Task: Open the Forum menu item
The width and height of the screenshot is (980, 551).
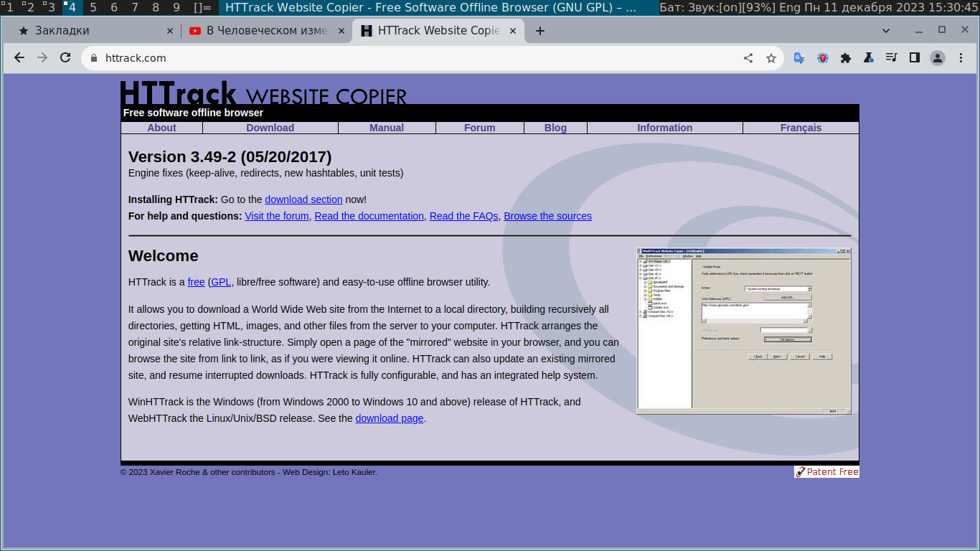Action: (x=480, y=128)
